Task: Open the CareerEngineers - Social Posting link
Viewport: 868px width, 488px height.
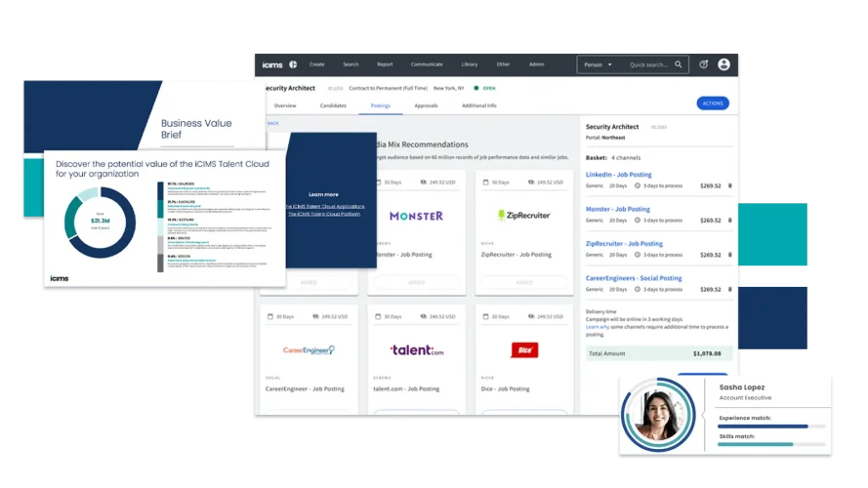Action: [634, 278]
